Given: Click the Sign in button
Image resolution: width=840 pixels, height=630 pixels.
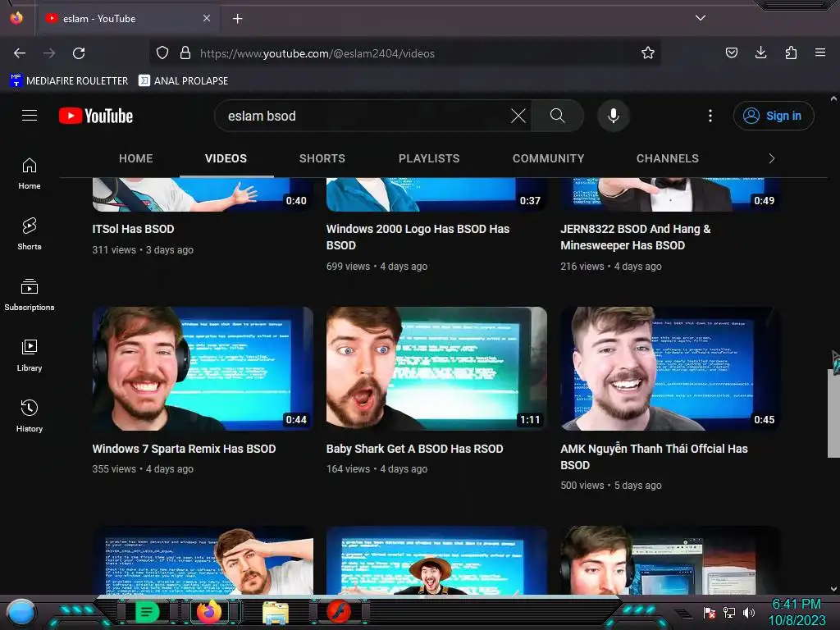Looking at the screenshot, I should click(x=774, y=116).
